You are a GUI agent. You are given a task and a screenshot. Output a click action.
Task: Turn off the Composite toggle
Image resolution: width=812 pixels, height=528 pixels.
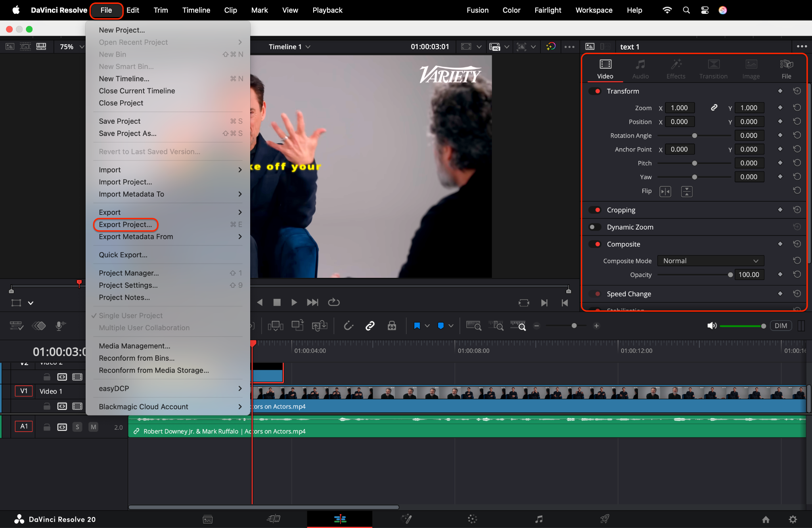pyautogui.click(x=595, y=244)
